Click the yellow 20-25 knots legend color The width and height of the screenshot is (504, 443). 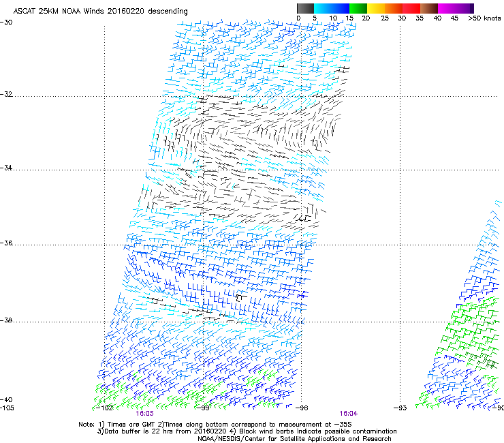pyautogui.click(x=376, y=8)
